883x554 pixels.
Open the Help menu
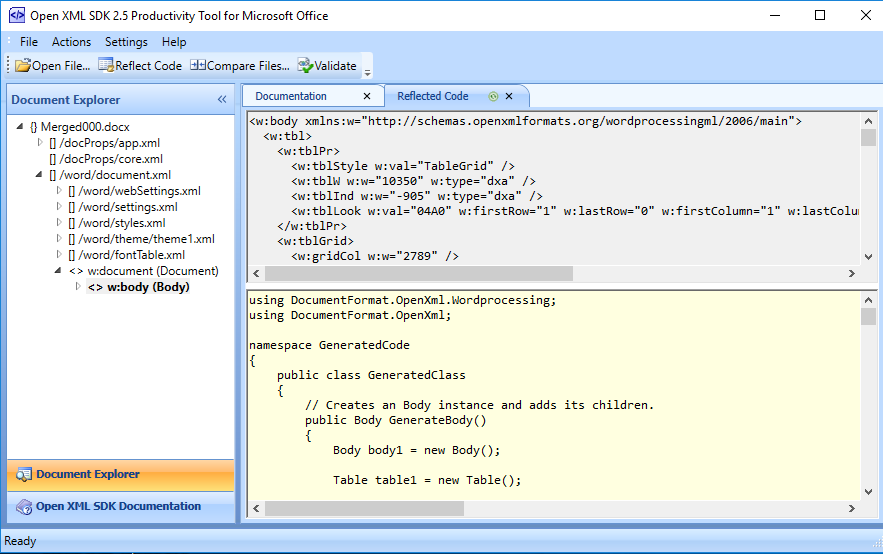[x=174, y=42]
